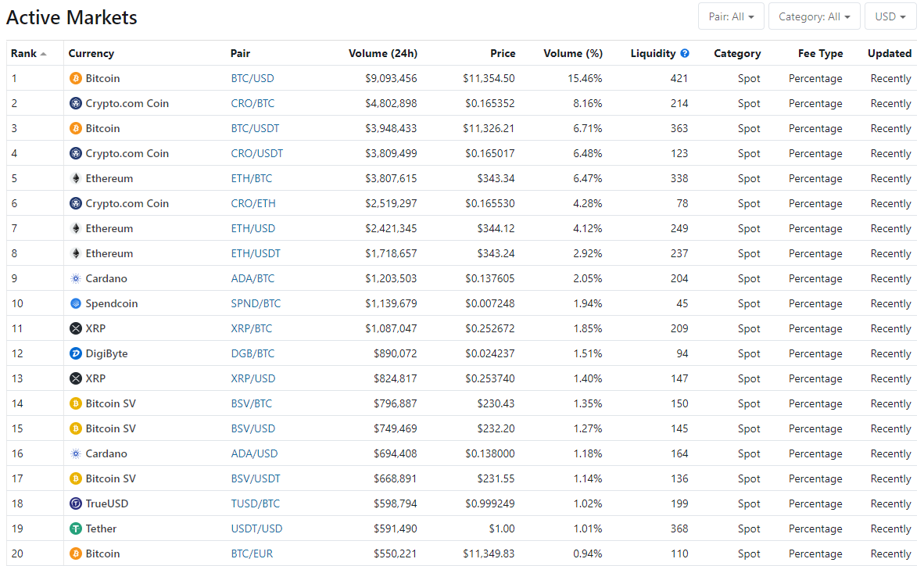Click the Ethereum icon in ETH/USDT row

tap(75, 253)
